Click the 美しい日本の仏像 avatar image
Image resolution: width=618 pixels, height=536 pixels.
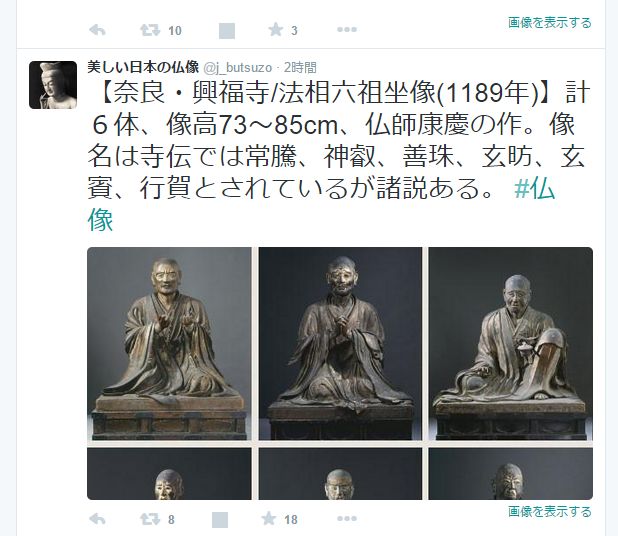click(53, 85)
